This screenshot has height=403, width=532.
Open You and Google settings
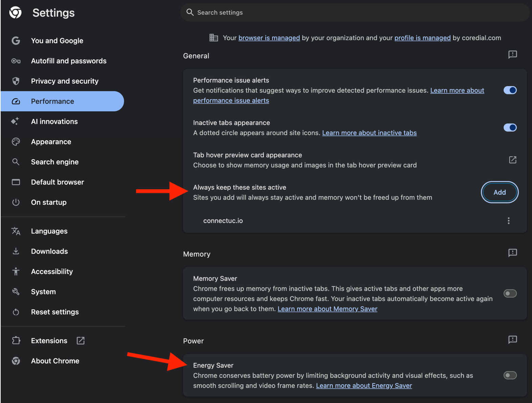[x=63, y=41]
